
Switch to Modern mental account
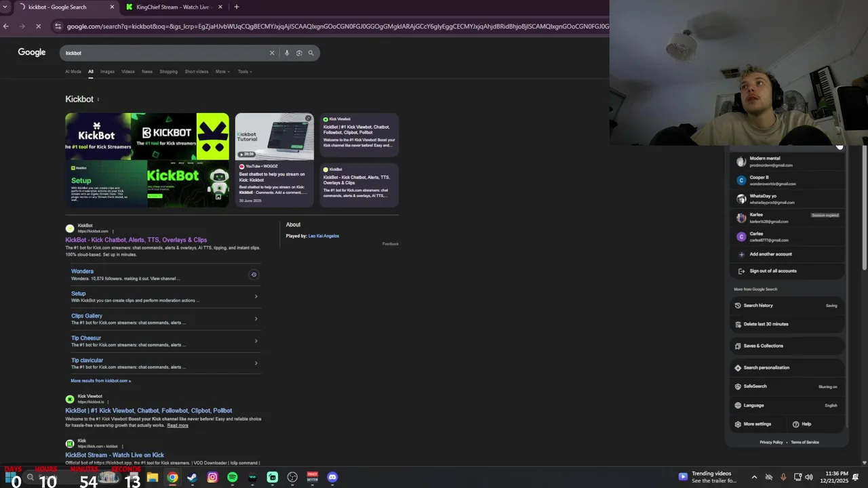click(788, 161)
